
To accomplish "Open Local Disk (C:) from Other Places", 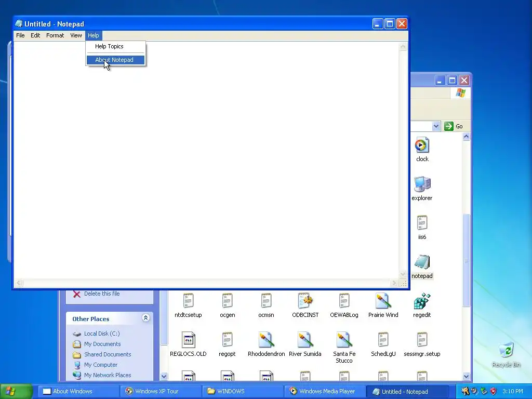I will [102, 334].
